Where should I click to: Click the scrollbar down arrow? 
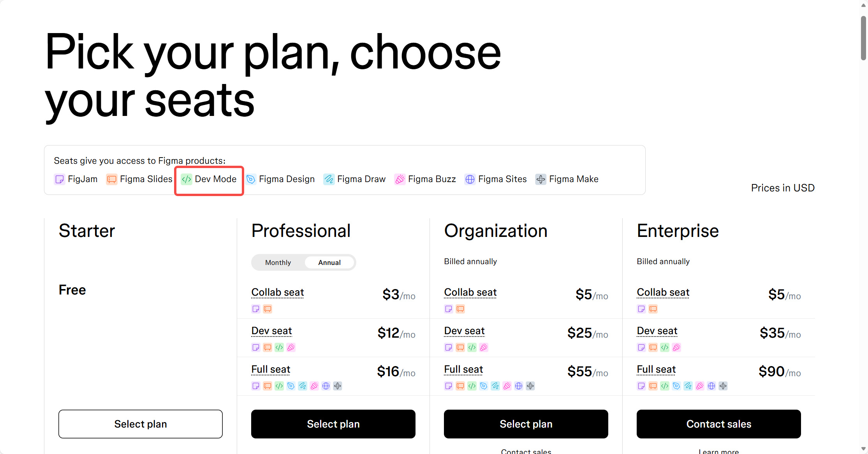pyautogui.click(x=863, y=449)
